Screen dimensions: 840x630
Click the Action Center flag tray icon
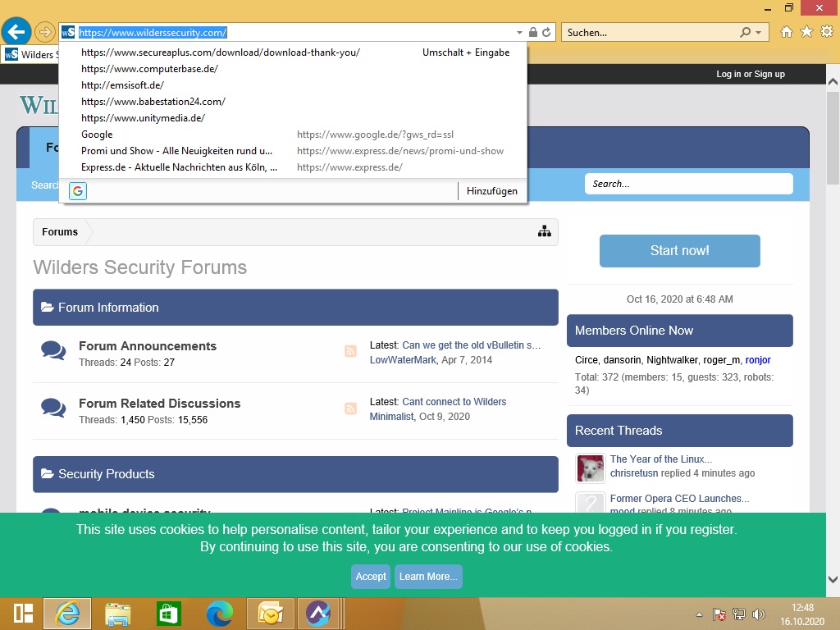tap(719, 614)
